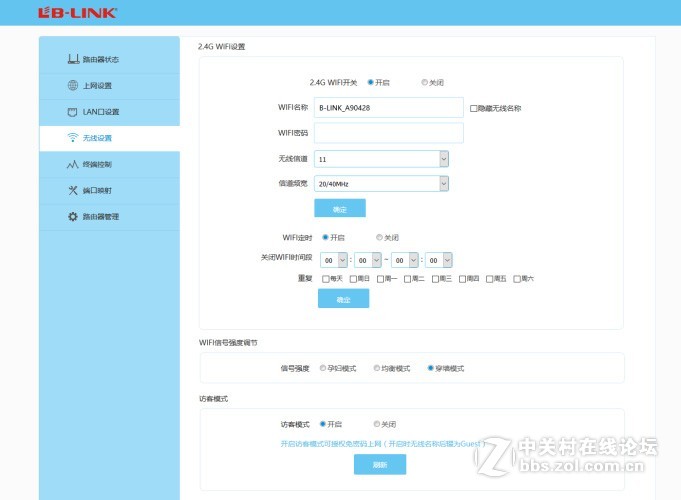The height and width of the screenshot is (500, 681).
Task: Click the LAN port icon for LAN口设置
Action: click(x=72, y=111)
